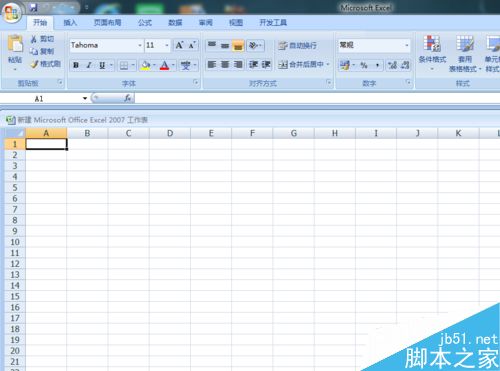Switch to the 公式 Formulas tab

click(x=145, y=23)
